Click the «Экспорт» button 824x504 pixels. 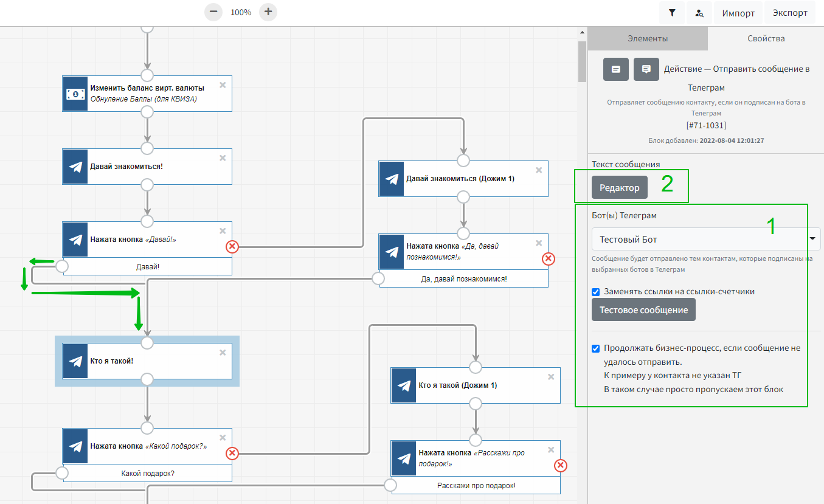pyautogui.click(x=790, y=13)
